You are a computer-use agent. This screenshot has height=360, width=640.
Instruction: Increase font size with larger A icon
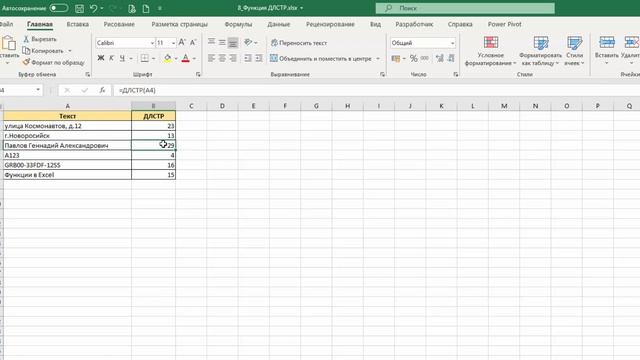click(x=182, y=42)
